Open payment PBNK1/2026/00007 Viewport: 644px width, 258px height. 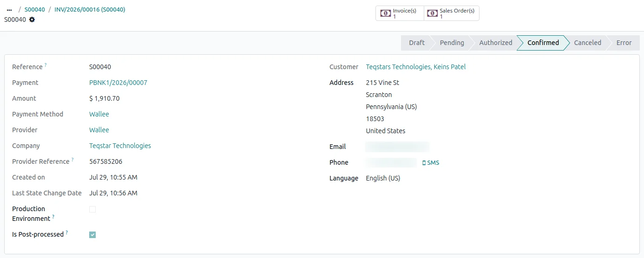[x=118, y=83]
